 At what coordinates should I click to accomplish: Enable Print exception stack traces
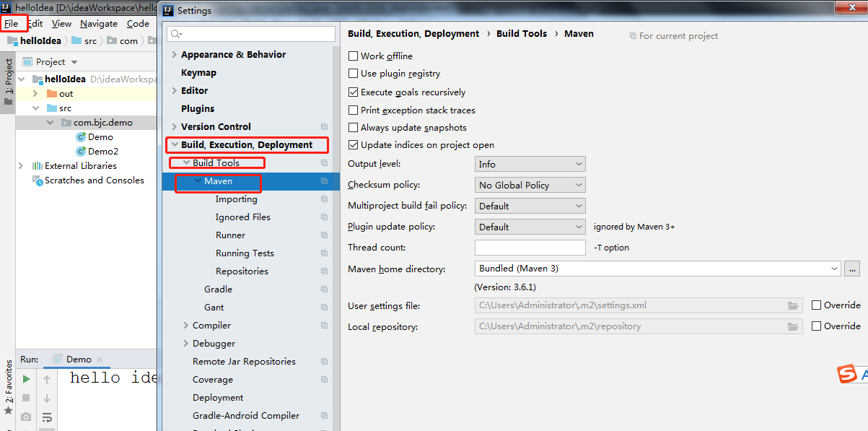tap(354, 110)
